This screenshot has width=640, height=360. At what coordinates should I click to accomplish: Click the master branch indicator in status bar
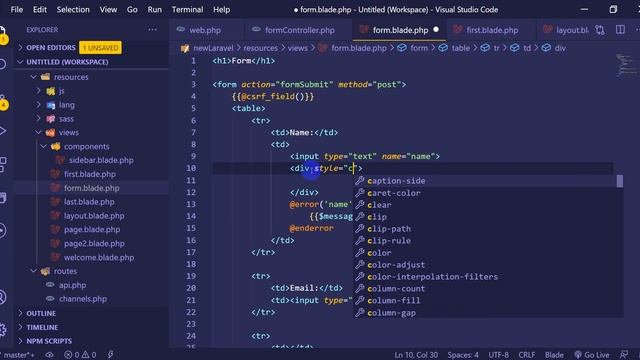click(x=19, y=355)
